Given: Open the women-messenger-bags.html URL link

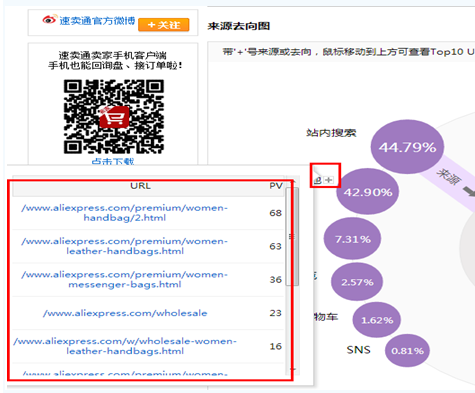Looking at the screenshot, I should (x=124, y=279).
